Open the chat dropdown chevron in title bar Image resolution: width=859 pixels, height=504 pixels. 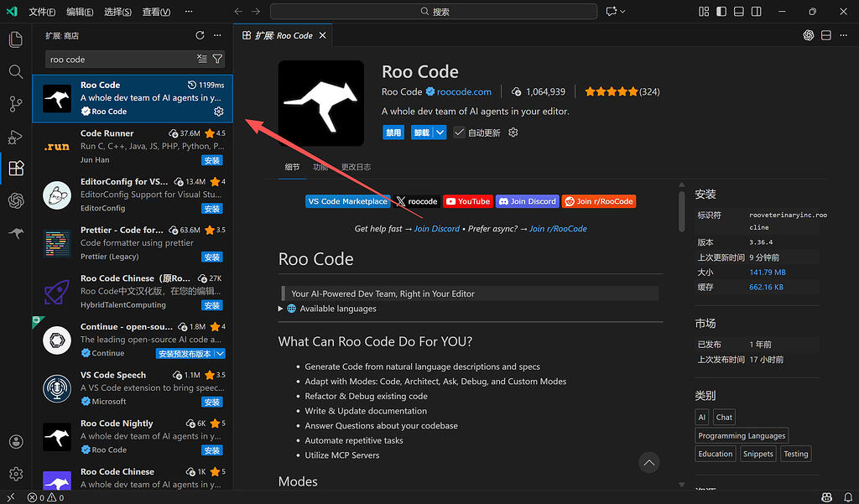click(x=623, y=12)
